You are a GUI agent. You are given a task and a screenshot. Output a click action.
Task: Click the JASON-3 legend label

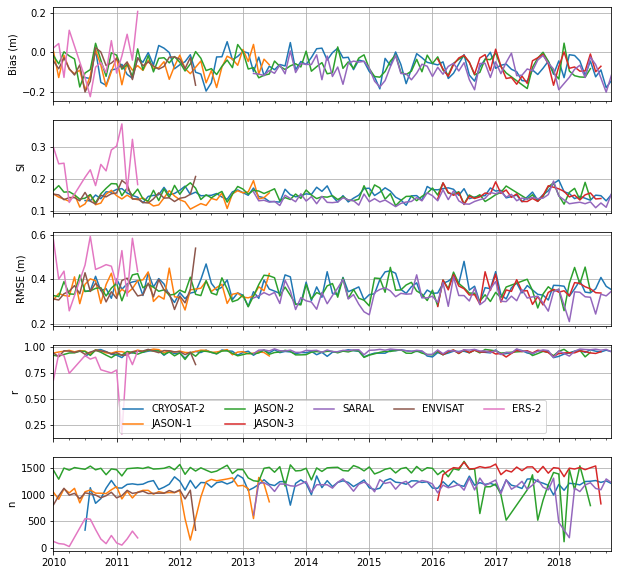(x=274, y=424)
